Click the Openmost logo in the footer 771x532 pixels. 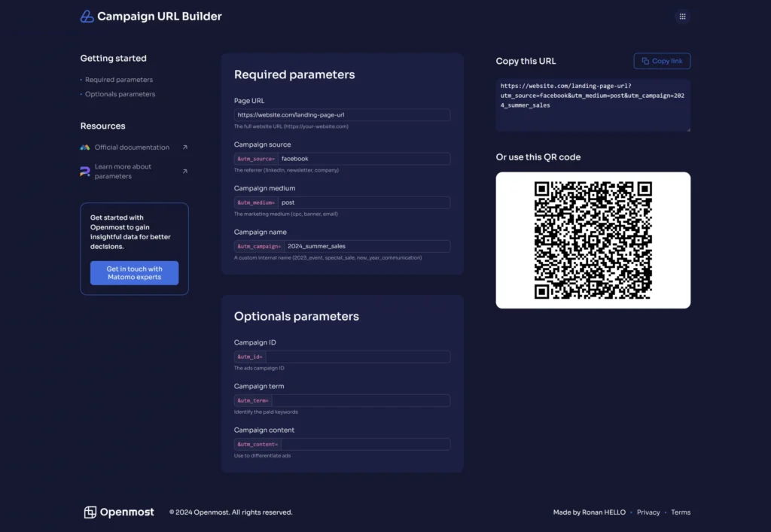pos(119,512)
